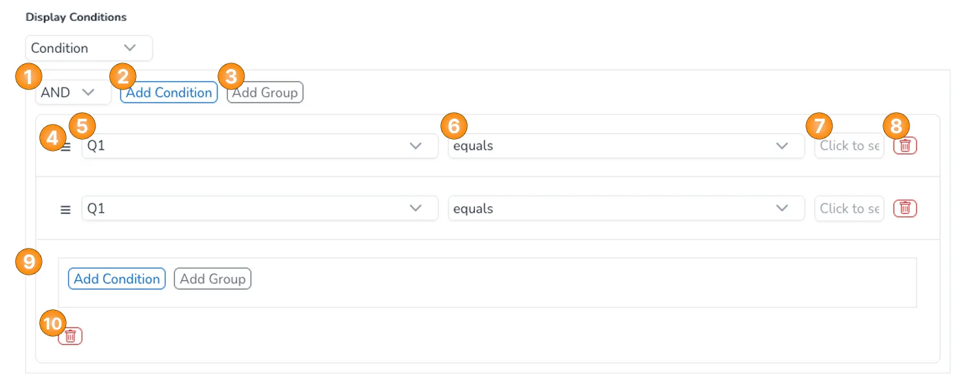Open the second Q1 question selector
This screenshot has width=980, height=385.
coord(259,208)
